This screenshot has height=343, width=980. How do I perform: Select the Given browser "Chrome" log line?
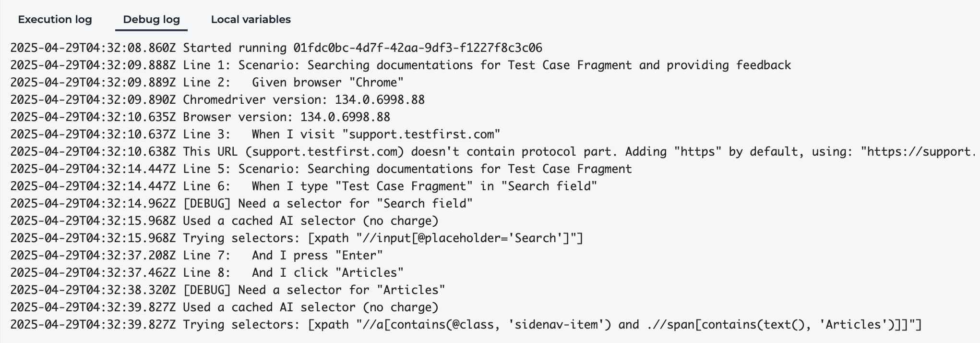click(207, 83)
